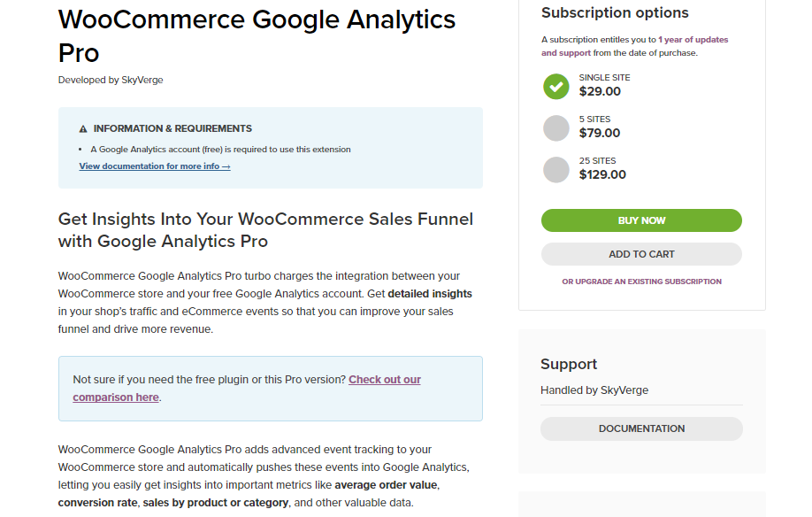Image resolution: width=812 pixels, height=517 pixels.
Task: Click the Developed by SkyVerge text
Action: point(111,80)
